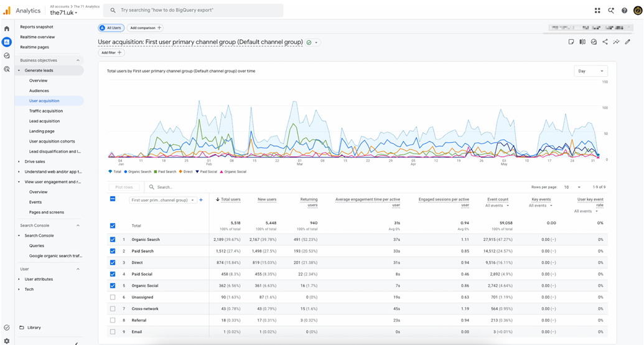This screenshot has width=644, height=345.
Task: Expand the Drive sales tree item
Action: coord(19,162)
